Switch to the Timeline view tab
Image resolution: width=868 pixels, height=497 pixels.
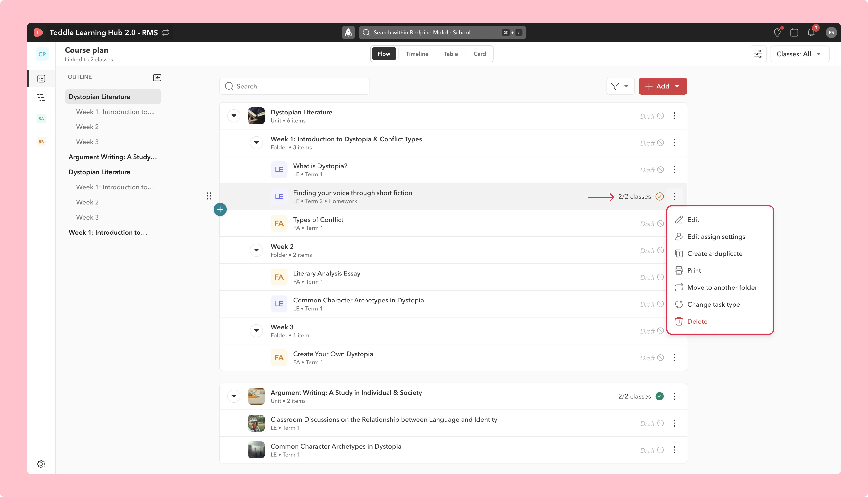pyautogui.click(x=417, y=54)
